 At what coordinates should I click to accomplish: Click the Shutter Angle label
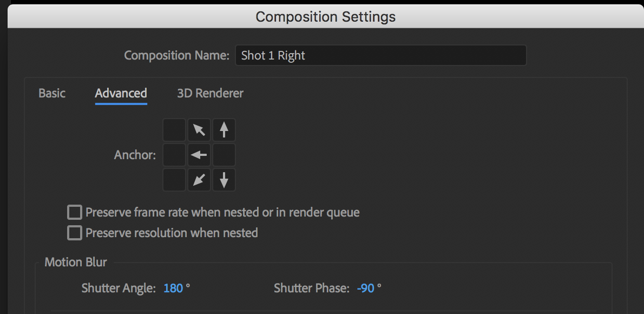coord(119,288)
